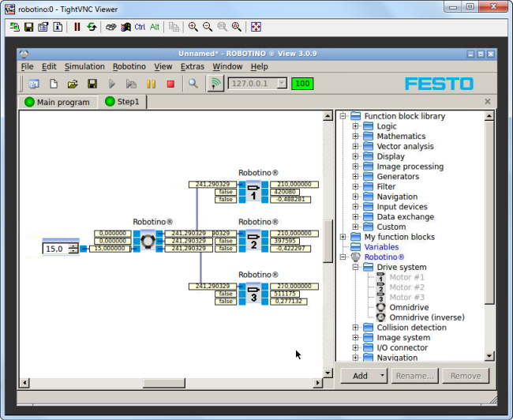
Task: Open the IP address 127.0.0.1 dropdown
Action: (282, 84)
